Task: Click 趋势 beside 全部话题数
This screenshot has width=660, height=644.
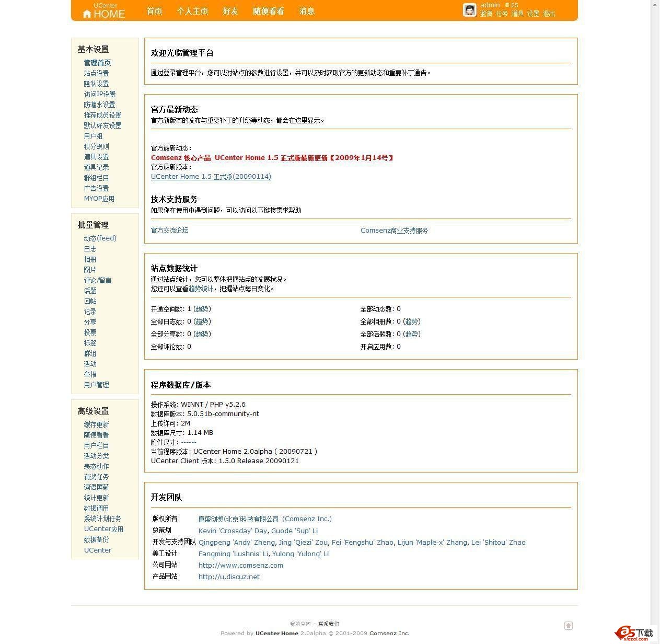Action: click(x=411, y=334)
